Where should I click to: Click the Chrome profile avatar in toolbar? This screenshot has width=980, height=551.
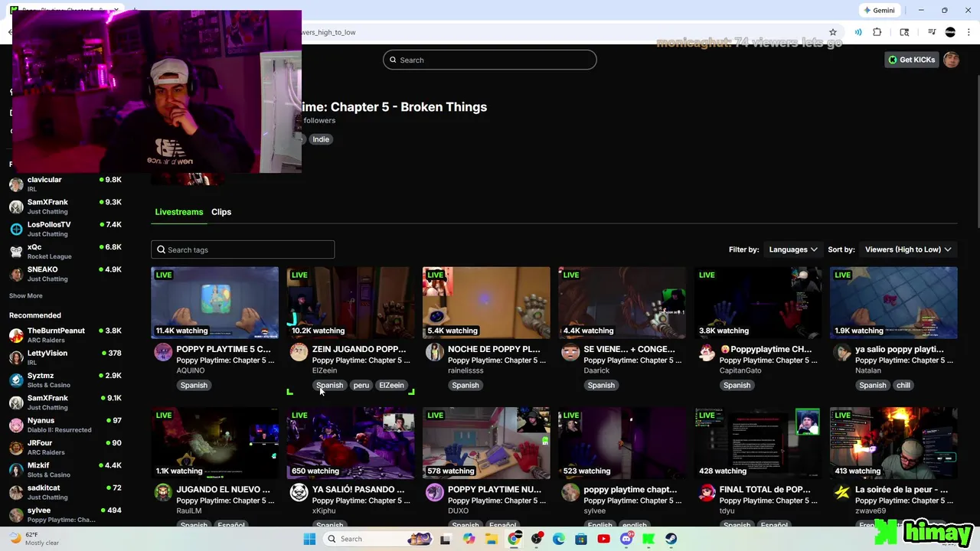[950, 32]
